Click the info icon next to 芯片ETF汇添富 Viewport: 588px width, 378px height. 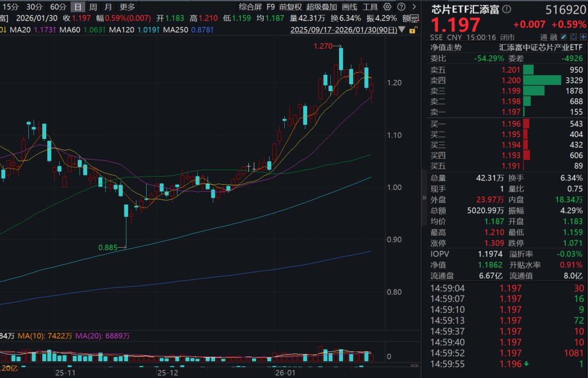pos(505,9)
